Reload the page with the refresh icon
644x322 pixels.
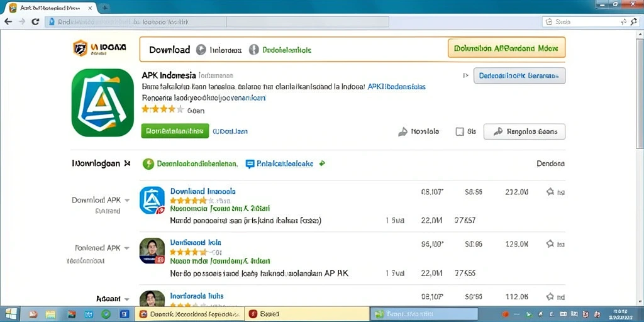pyautogui.click(x=35, y=22)
